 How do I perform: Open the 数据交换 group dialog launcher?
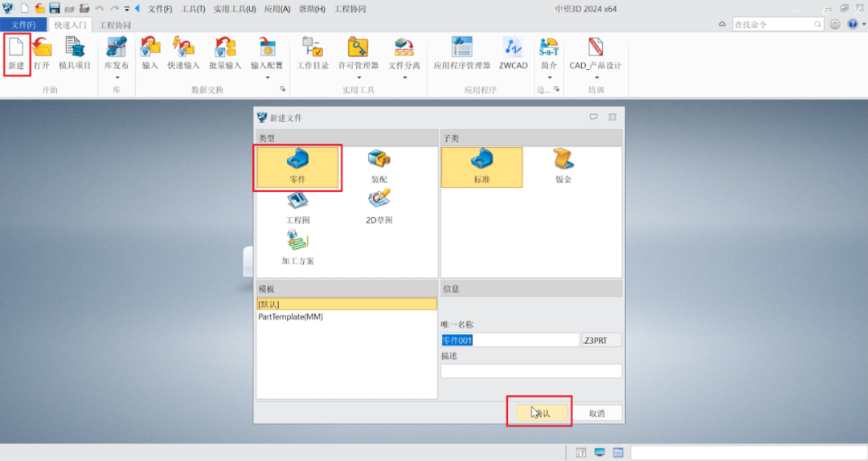click(282, 89)
